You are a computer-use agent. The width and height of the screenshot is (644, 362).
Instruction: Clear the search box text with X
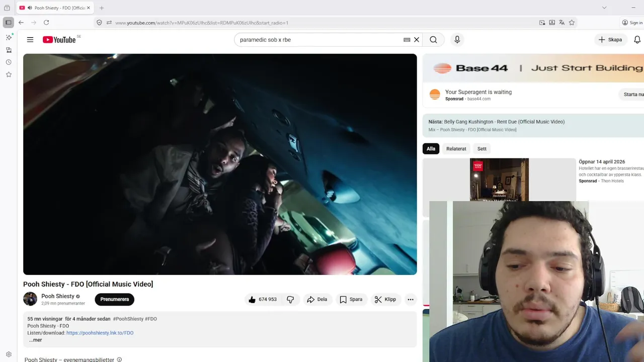coord(417,40)
